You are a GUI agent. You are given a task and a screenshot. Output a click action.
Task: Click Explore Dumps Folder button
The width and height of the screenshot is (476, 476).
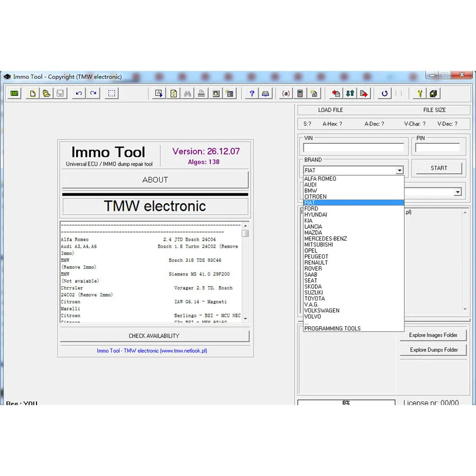(x=433, y=350)
